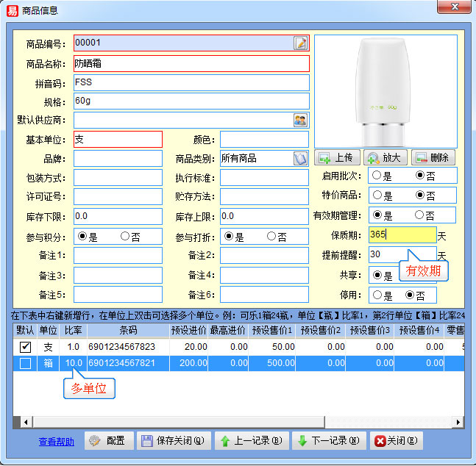
Task: Click the edit icon in 商品编号 field
Action: pyautogui.click(x=300, y=43)
